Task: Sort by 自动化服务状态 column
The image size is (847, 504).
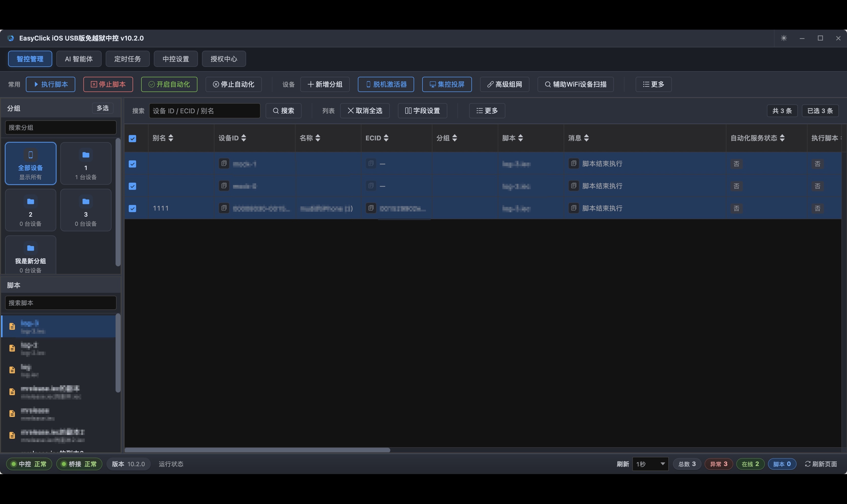Action: click(x=782, y=138)
